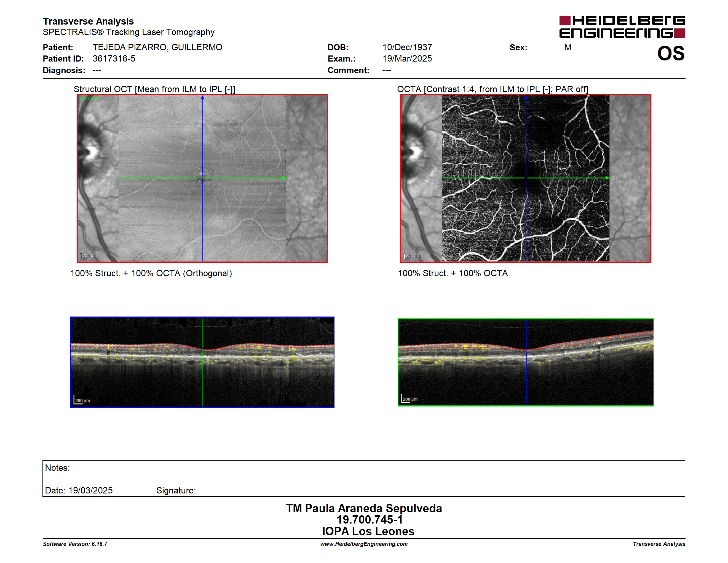Click the DOB value 10/Dec/1937
This screenshot has width=728, height=563.
click(407, 47)
